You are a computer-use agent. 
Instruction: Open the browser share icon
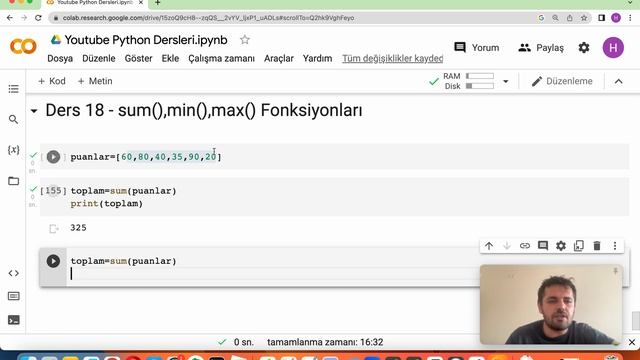569,18
